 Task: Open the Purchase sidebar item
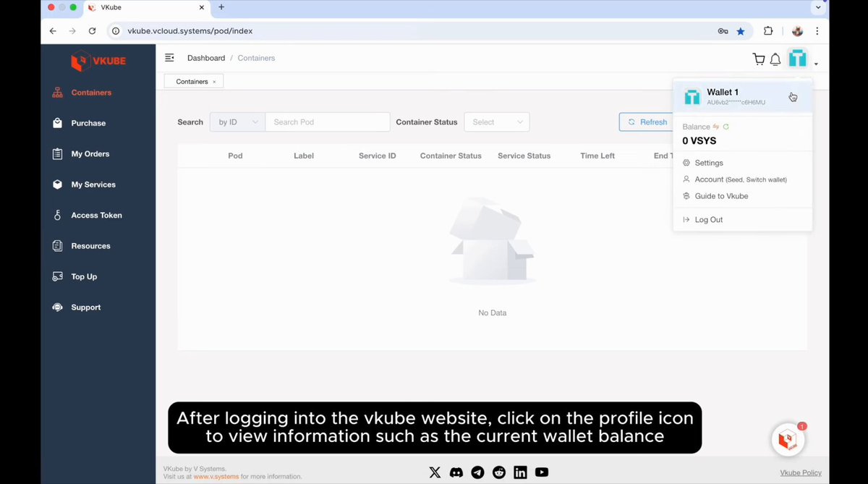point(88,123)
